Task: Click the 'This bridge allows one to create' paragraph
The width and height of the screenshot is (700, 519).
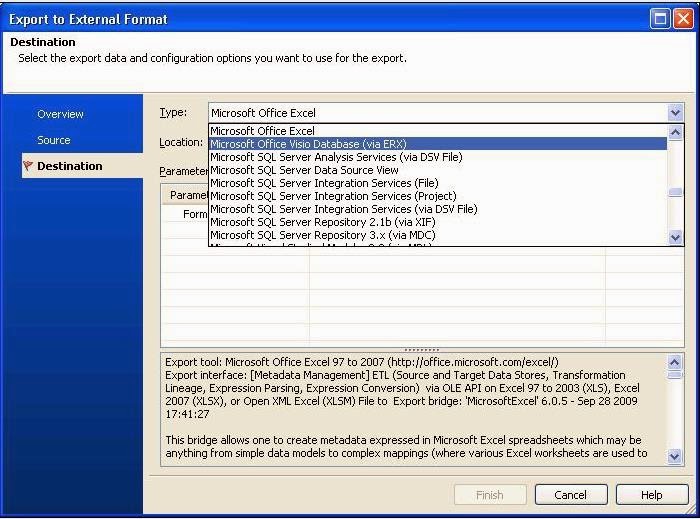Action: tap(406, 446)
